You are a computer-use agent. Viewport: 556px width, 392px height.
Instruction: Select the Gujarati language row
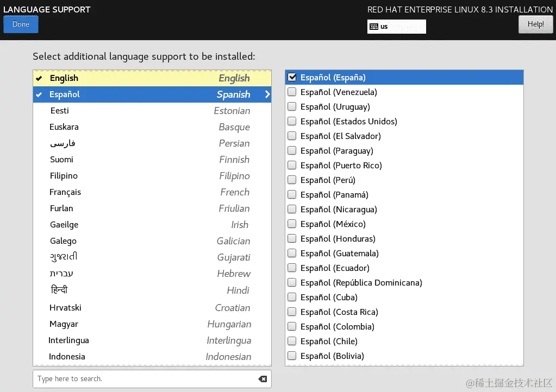pyautogui.click(x=152, y=257)
